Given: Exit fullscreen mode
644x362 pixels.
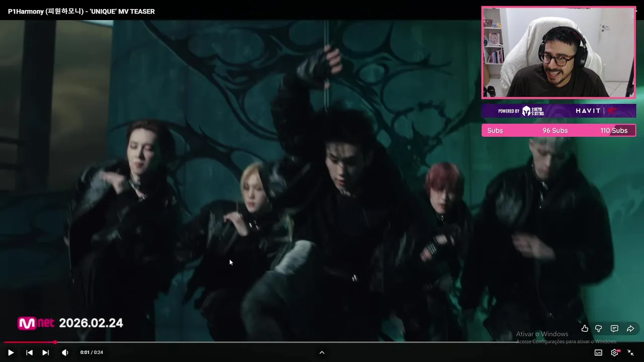Looking at the screenshot, I should tap(630, 352).
